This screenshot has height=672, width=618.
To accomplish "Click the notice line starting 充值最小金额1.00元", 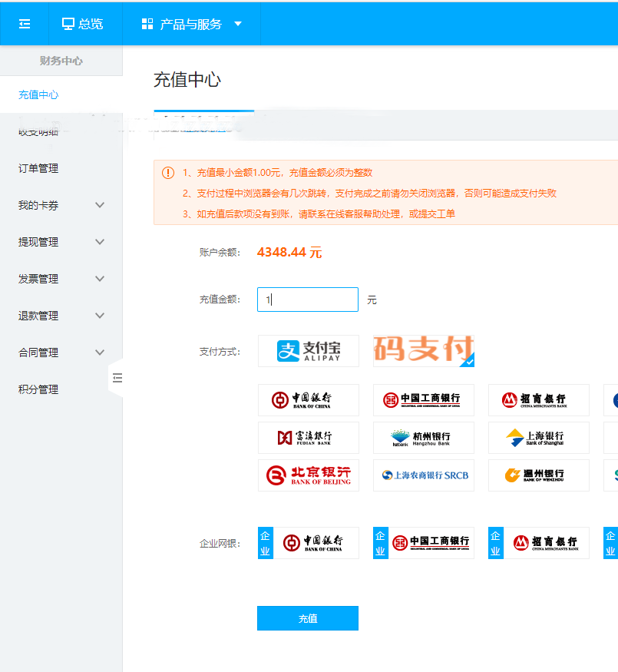I will pos(277,173).
